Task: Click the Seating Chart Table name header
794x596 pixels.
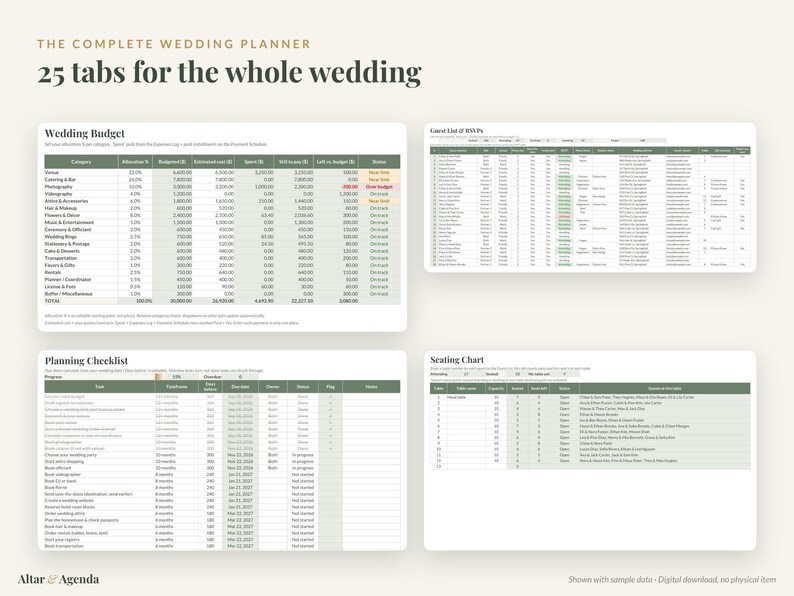Action: (466, 388)
